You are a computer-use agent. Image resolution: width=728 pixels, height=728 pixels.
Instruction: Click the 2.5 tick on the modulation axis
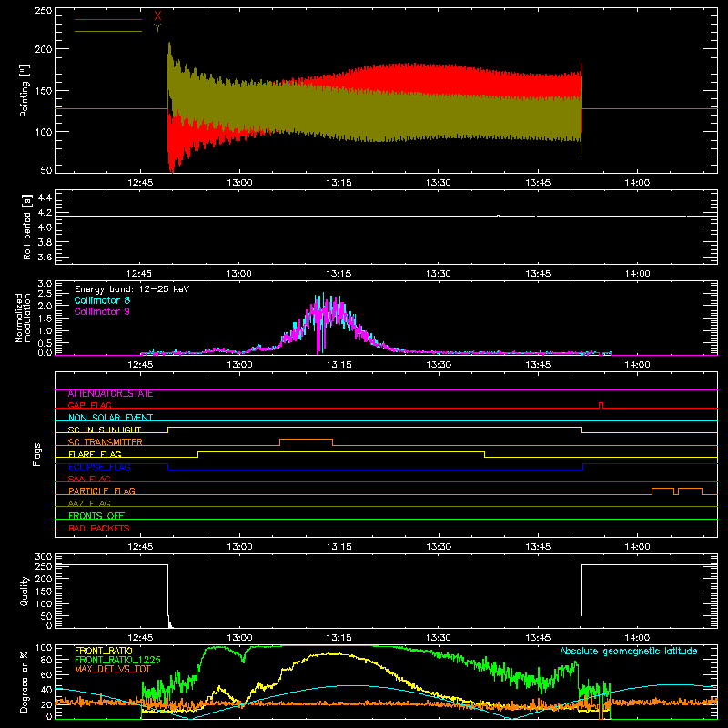click(45, 294)
